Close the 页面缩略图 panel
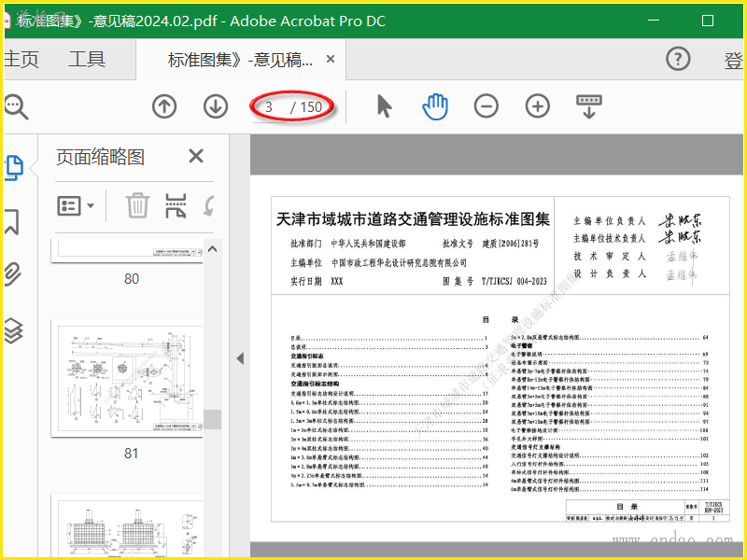 click(196, 156)
